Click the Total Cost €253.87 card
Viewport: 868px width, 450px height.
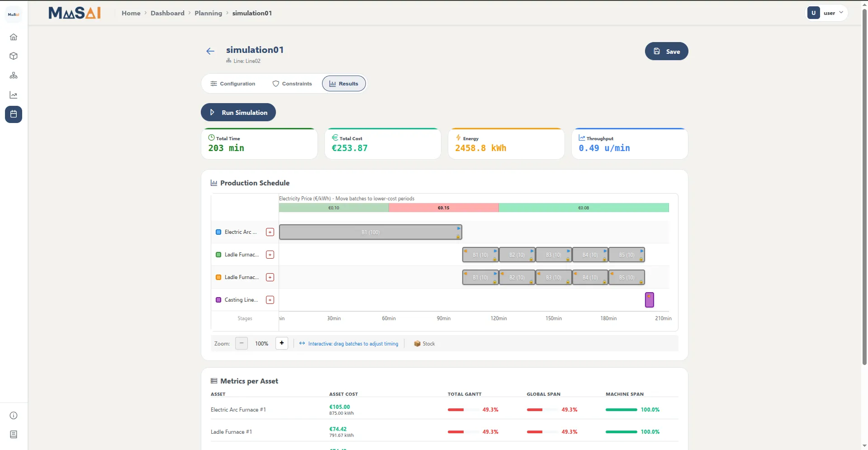pyautogui.click(x=383, y=144)
